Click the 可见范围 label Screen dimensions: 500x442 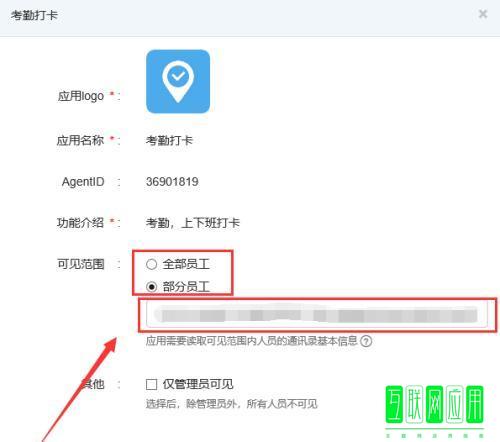[81, 264]
